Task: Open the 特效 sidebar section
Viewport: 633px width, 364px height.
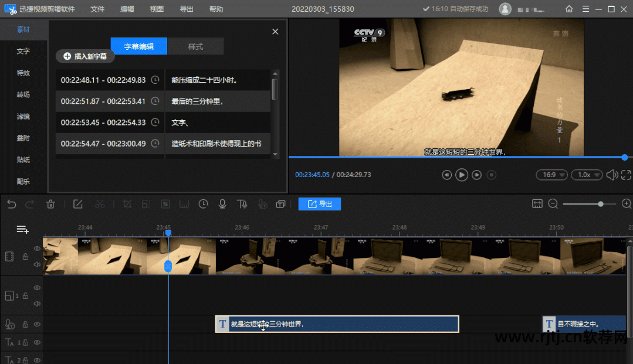Action: pos(23,73)
